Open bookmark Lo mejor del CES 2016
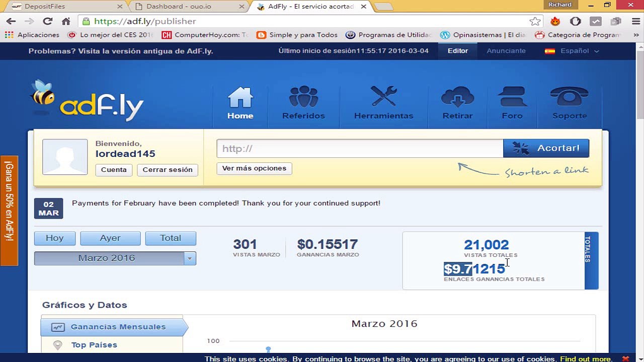This screenshot has width=644, height=362. coord(110,35)
